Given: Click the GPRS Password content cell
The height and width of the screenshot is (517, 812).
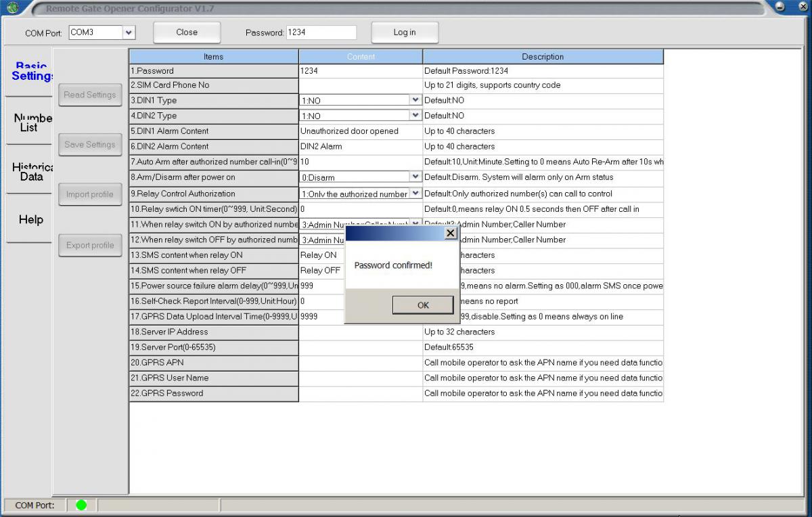Looking at the screenshot, I should click(361, 393).
